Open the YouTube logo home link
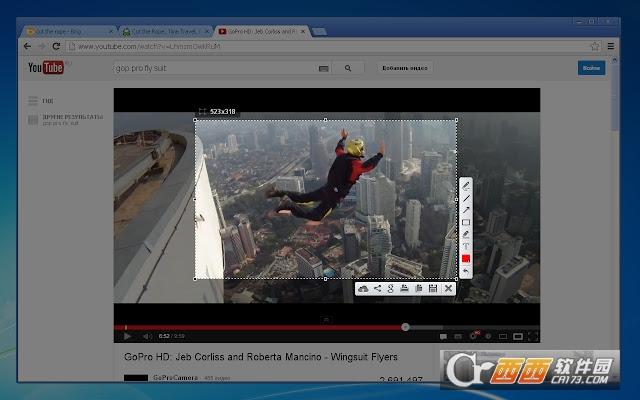 [x=46, y=67]
